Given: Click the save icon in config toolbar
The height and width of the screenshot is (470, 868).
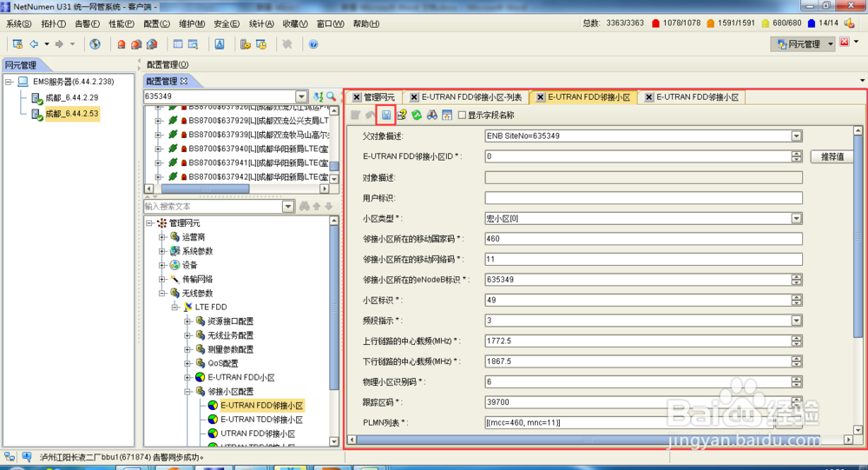Looking at the screenshot, I should 386,116.
